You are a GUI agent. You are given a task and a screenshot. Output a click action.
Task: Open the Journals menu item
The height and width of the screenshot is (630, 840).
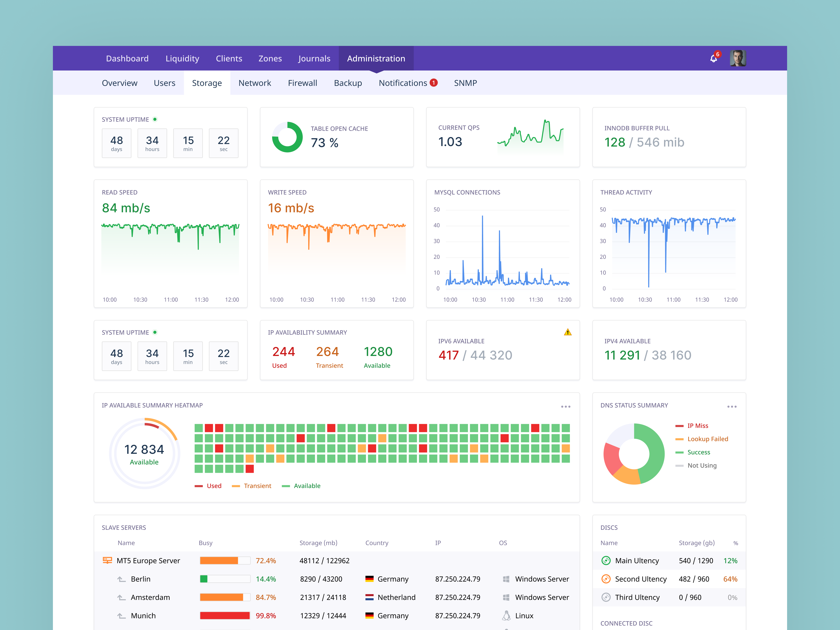click(314, 58)
